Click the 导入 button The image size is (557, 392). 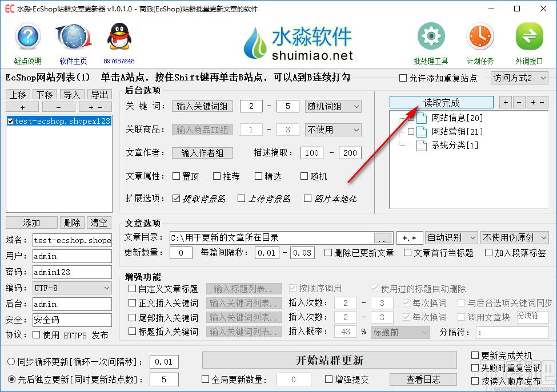click(72, 95)
